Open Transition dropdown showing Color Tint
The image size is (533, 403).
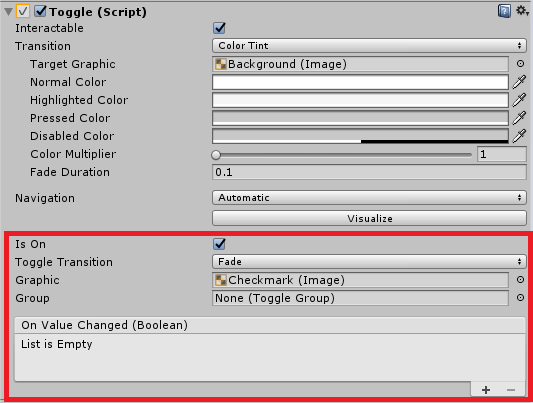(x=369, y=46)
